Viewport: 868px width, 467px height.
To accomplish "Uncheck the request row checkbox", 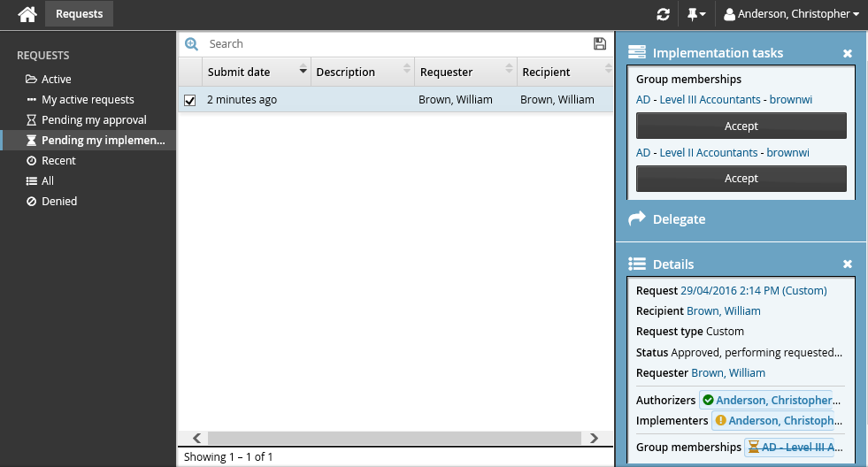I will (190, 100).
